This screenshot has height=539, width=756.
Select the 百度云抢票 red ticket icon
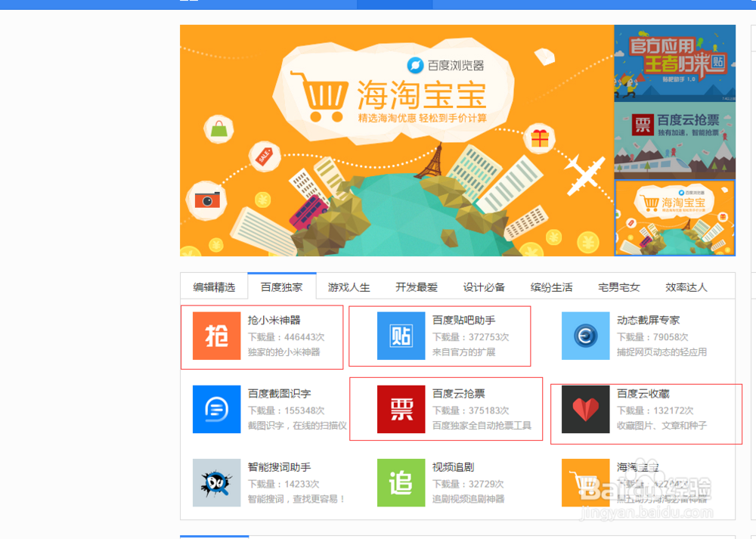[x=401, y=409]
